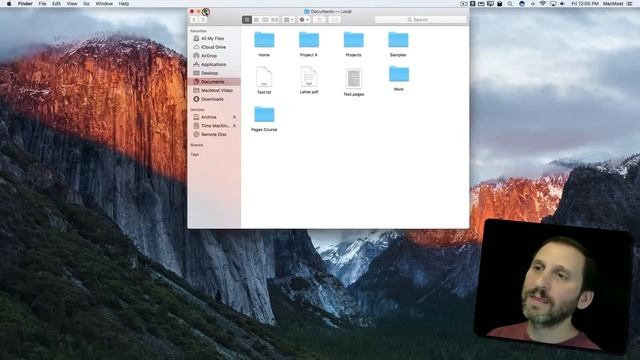Select the Samples folder
640x360 pixels.
tap(398, 40)
